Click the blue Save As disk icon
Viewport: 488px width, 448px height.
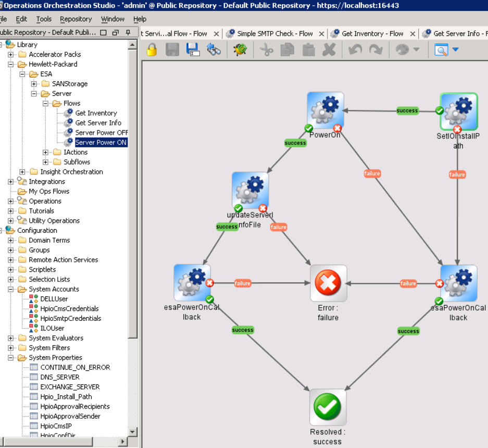pyautogui.click(x=193, y=49)
